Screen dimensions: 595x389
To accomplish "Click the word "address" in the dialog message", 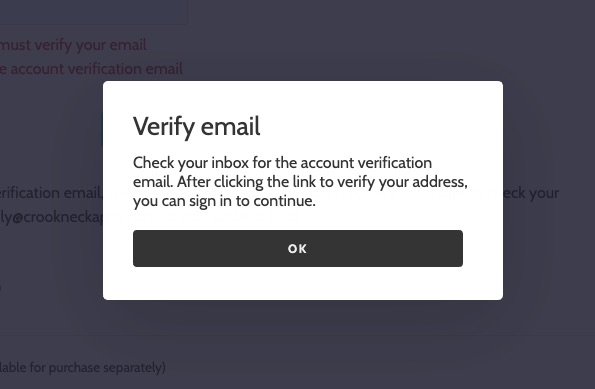I will (439, 182).
